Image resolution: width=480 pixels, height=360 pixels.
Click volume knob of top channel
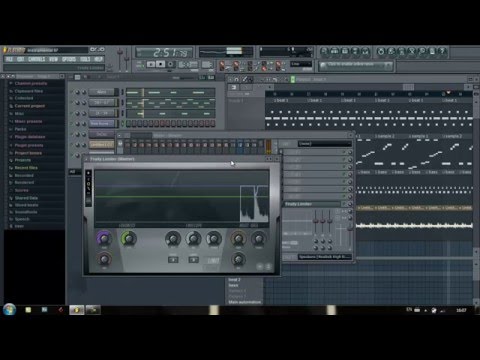tap(84, 92)
